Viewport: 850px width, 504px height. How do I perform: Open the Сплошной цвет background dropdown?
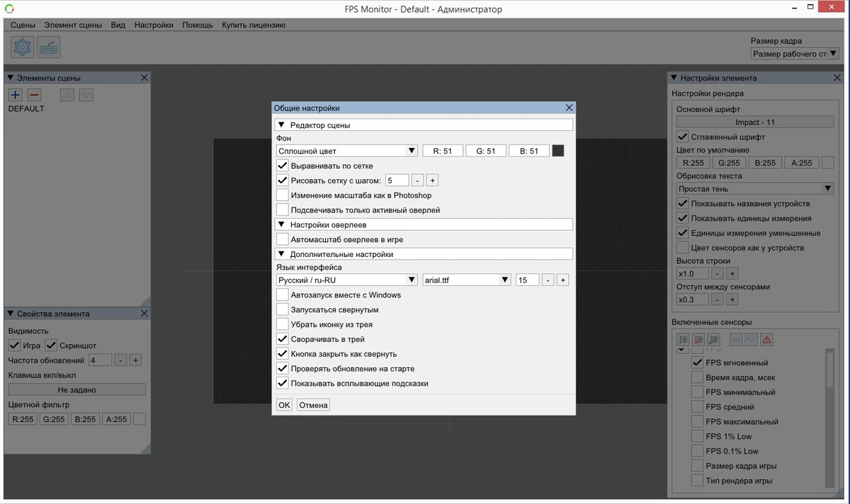(x=347, y=151)
